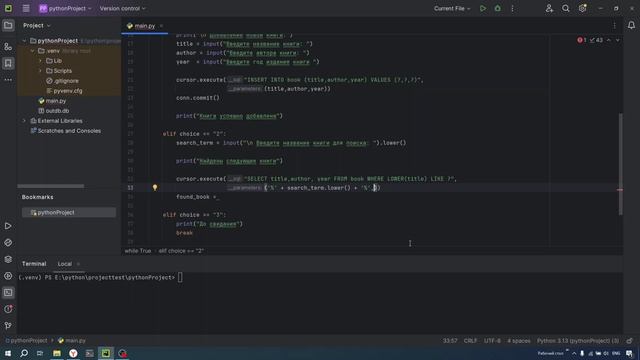This screenshot has height=360, width=640.
Task: Open editor tab options menu
Action: click(x=614, y=25)
